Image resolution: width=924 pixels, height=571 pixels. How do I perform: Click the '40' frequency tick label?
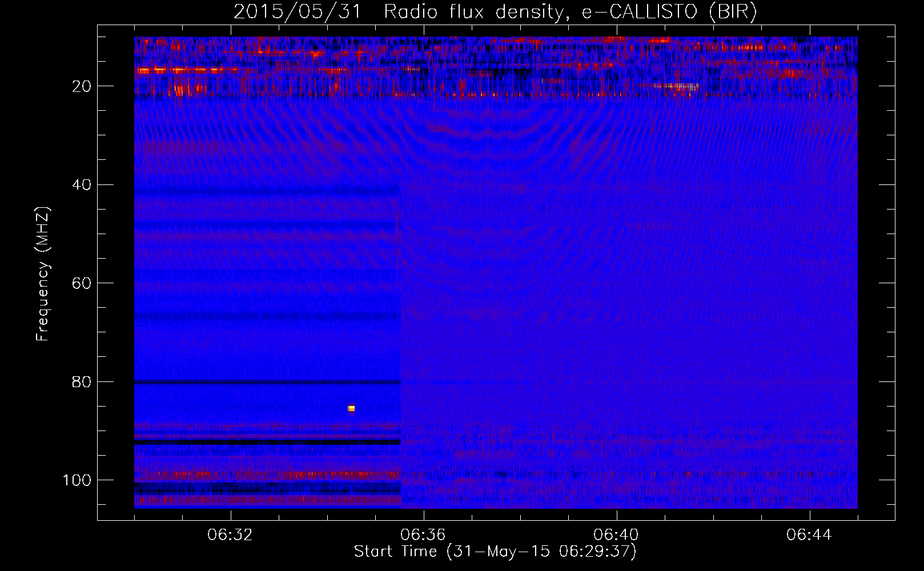pyautogui.click(x=82, y=185)
